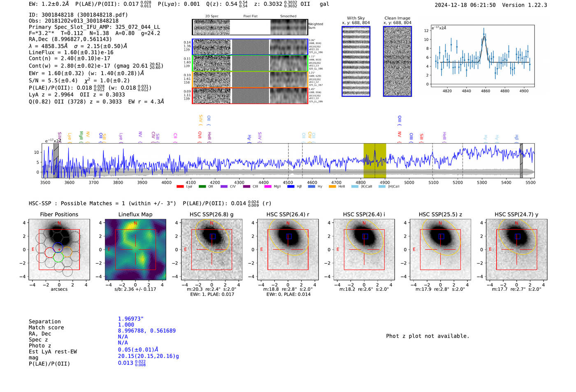Click the magenta CII line label

175,138
